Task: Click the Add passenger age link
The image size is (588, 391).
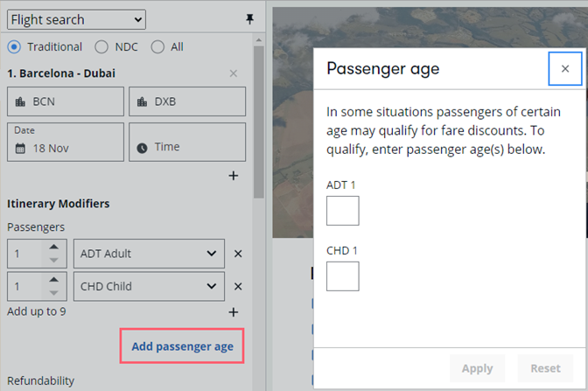Action: click(182, 346)
